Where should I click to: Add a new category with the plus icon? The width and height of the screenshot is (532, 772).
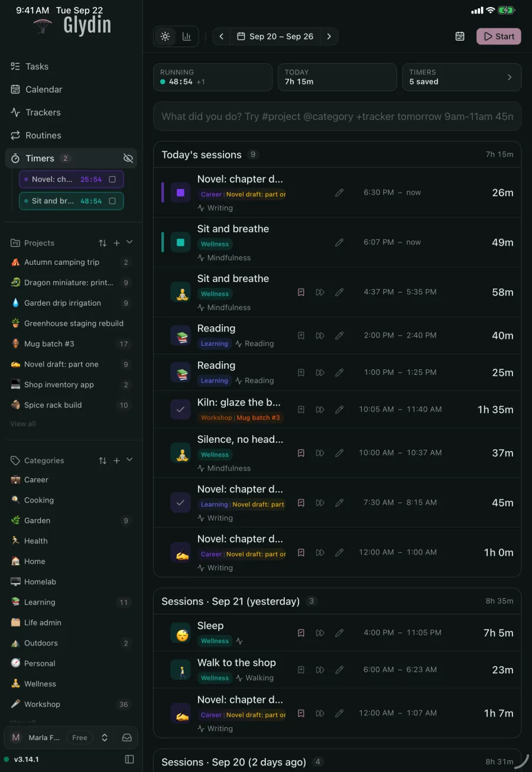pyautogui.click(x=116, y=460)
